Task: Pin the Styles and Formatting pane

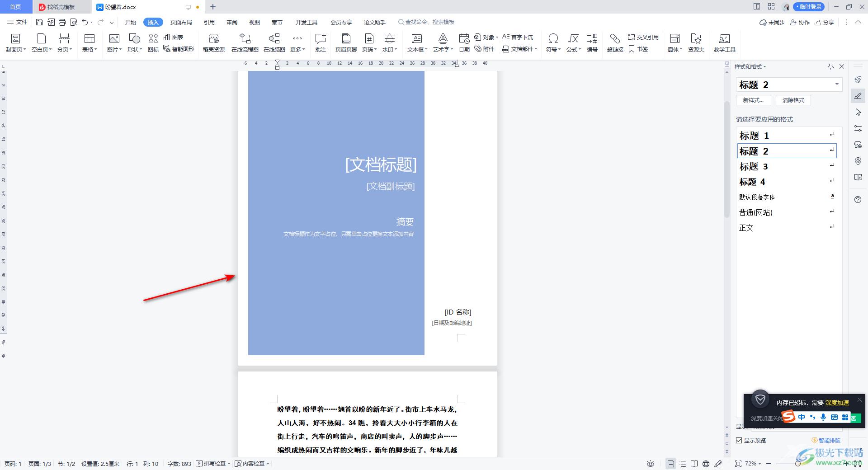Action: (830, 66)
